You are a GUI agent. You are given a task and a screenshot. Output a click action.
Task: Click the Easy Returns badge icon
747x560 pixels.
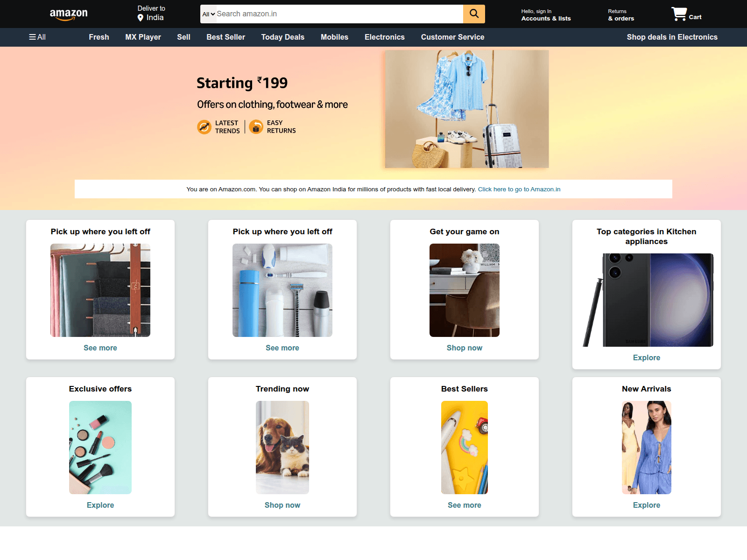(256, 127)
